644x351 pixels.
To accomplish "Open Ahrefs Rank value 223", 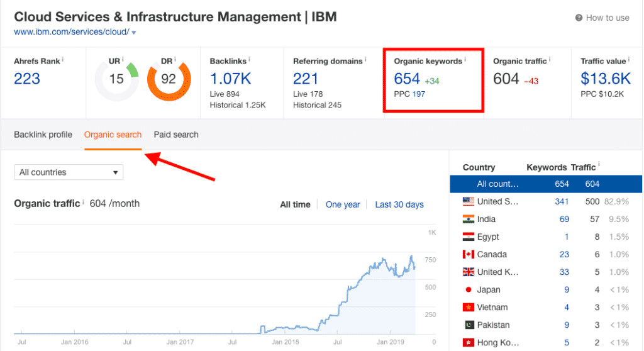I will [x=27, y=79].
